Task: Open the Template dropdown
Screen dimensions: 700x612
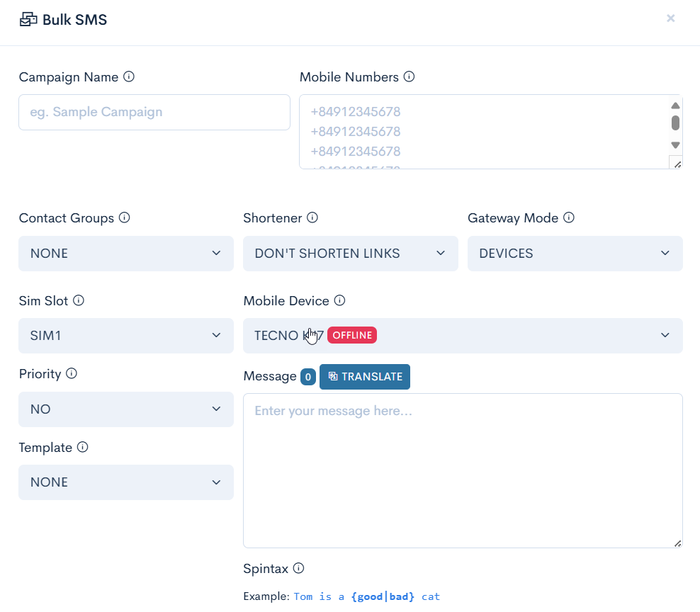Action: (125, 482)
